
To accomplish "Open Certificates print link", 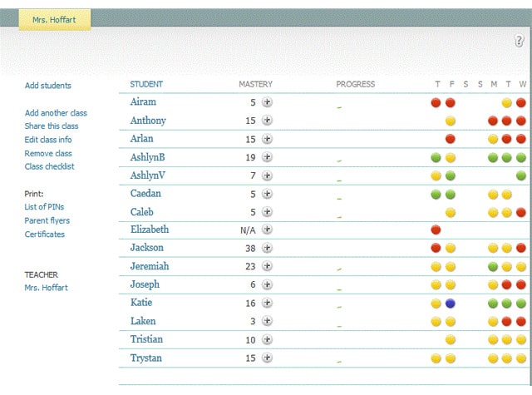I will click(x=44, y=235).
